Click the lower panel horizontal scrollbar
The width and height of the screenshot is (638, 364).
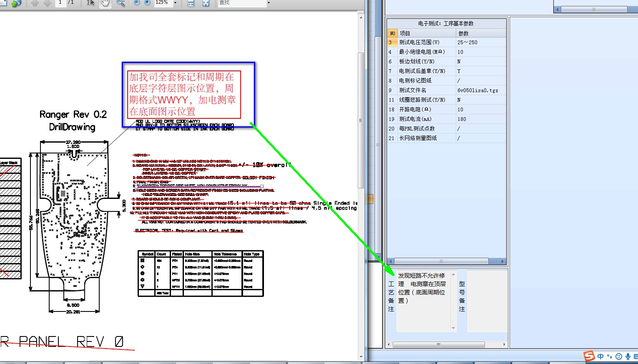pos(439,344)
